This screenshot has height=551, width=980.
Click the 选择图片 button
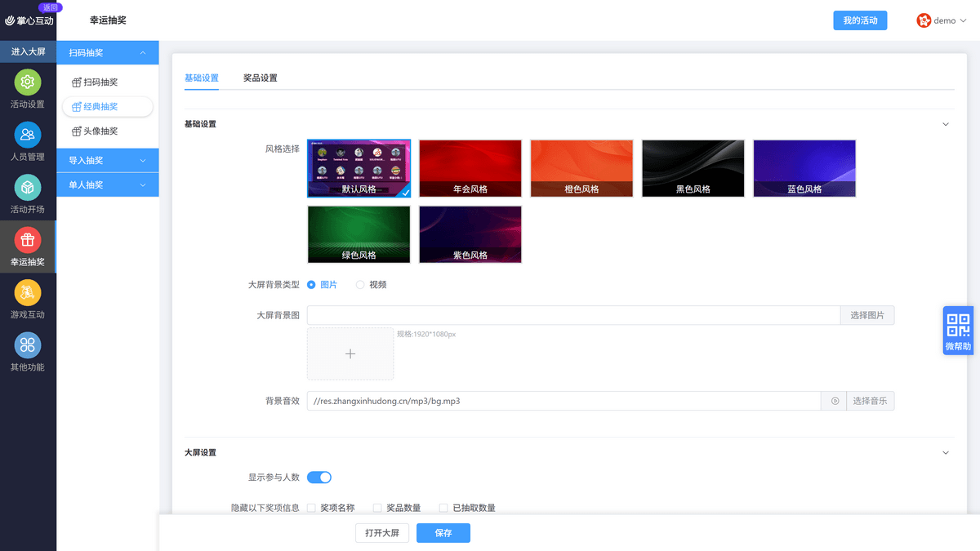tap(867, 315)
